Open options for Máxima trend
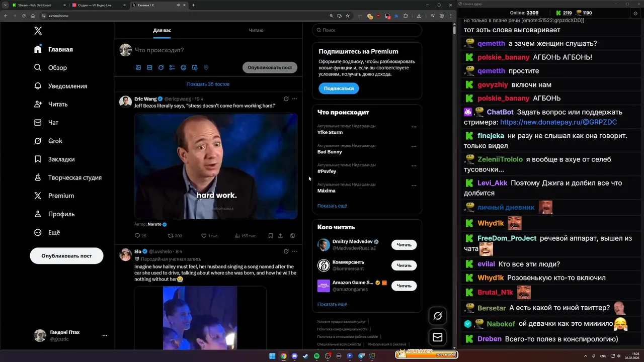This screenshot has width=644, height=362. 414,185
